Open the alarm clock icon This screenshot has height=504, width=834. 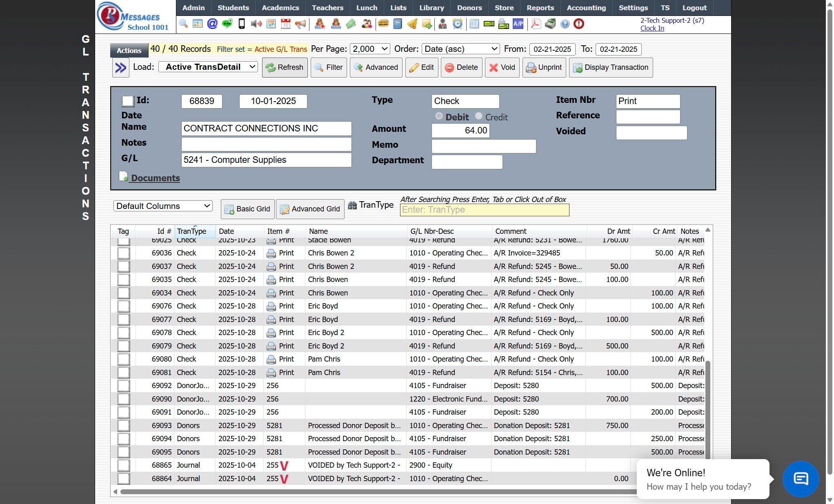point(458,24)
